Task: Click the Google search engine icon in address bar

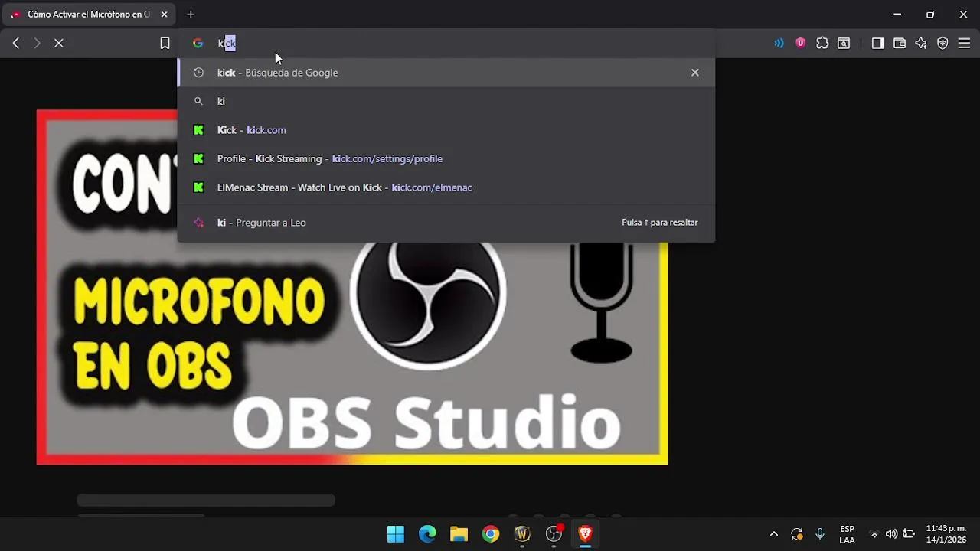Action: pos(198,44)
